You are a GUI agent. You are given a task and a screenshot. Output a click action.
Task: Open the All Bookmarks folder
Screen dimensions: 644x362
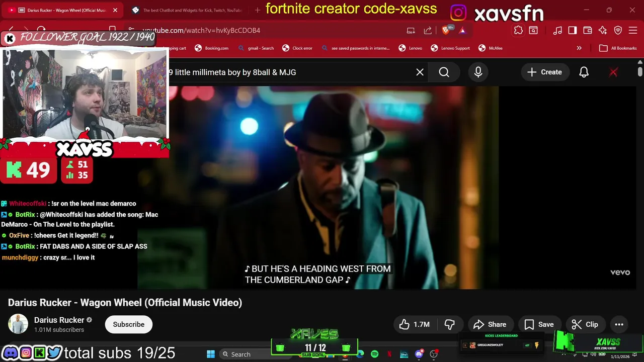coord(618,48)
